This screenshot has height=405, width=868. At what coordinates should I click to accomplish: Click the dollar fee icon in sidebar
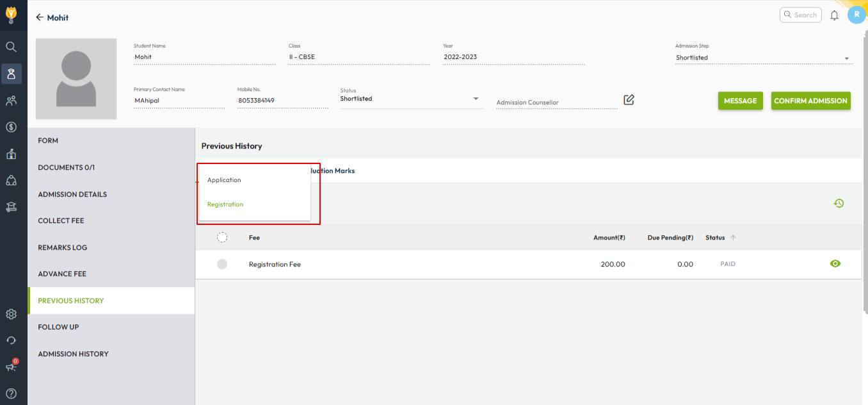[x=11, y=127]
